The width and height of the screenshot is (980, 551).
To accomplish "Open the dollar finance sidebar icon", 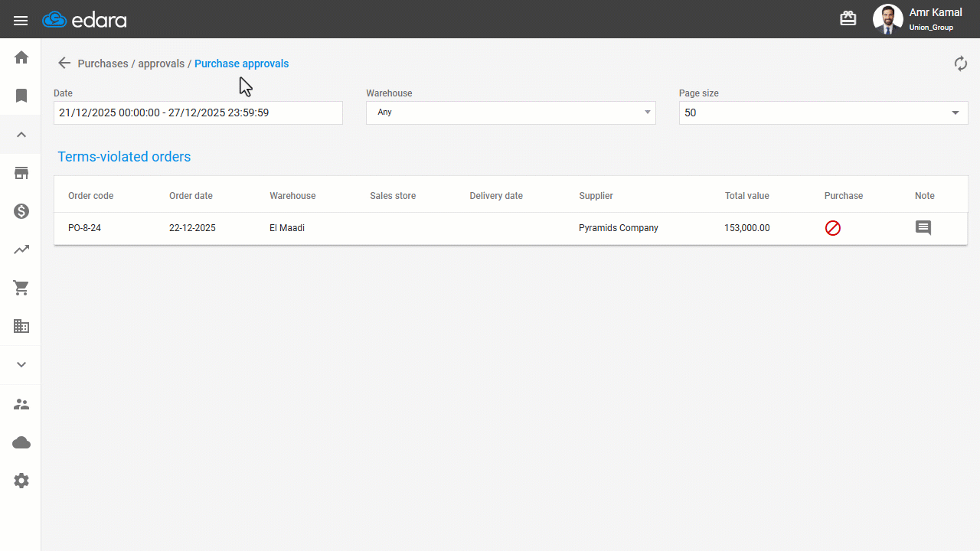I will point(21,211).
